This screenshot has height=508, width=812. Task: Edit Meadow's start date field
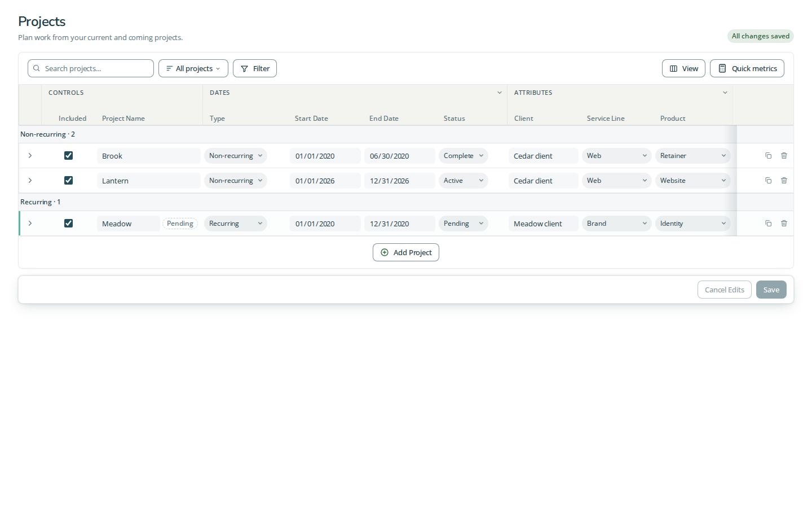tap(325, 224)
